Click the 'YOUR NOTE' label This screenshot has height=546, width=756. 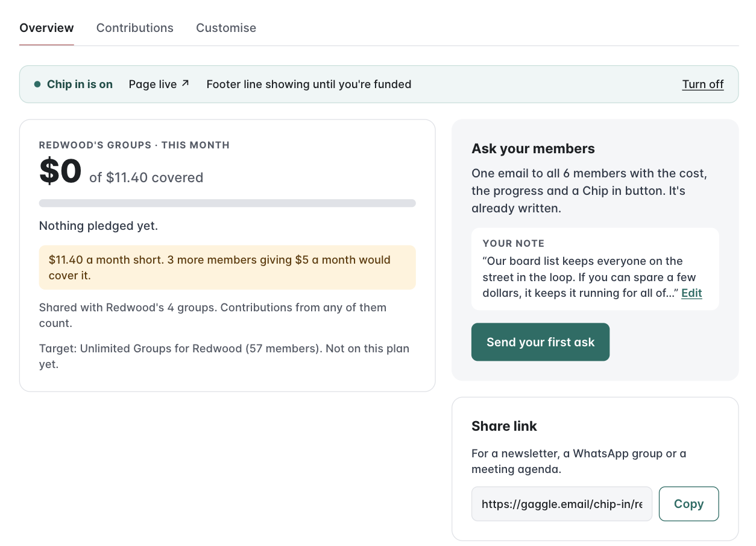[x=514, y=244]
